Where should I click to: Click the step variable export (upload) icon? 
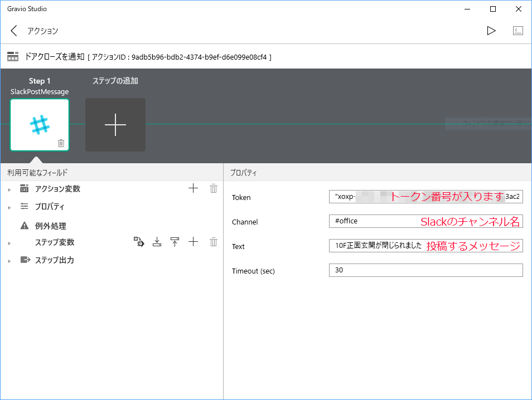click(175, 242)
